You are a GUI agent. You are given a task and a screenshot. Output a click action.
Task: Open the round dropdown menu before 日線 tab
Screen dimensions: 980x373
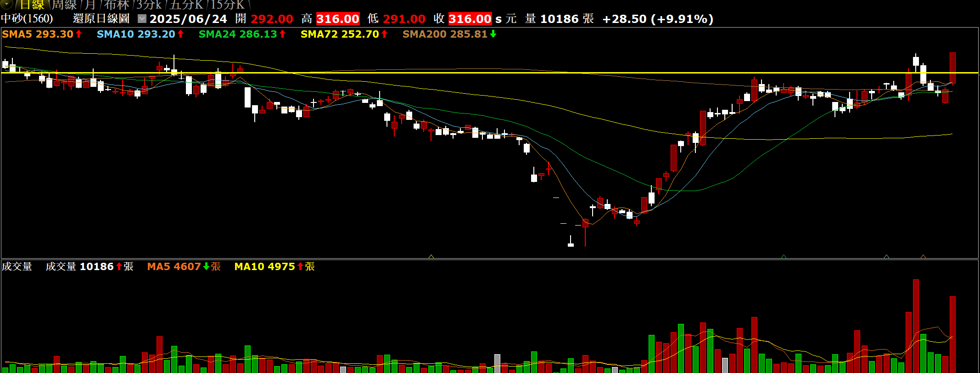pos(6,5)
